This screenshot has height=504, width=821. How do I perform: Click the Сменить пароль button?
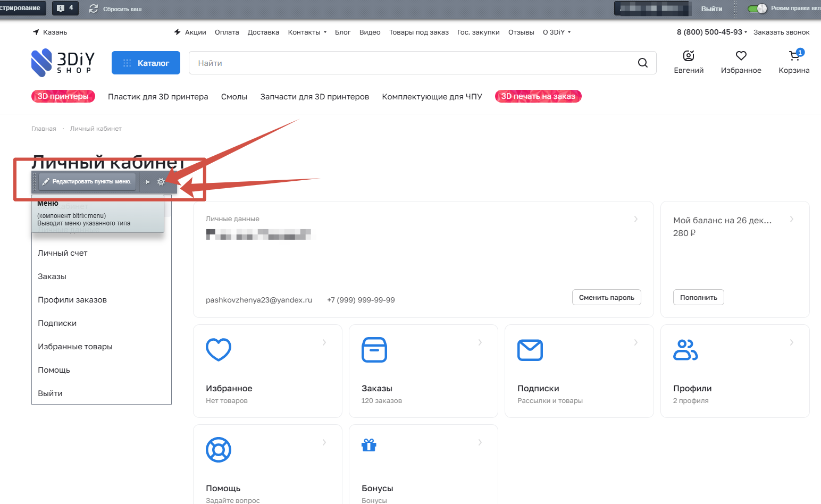click(x=607, y=297)
